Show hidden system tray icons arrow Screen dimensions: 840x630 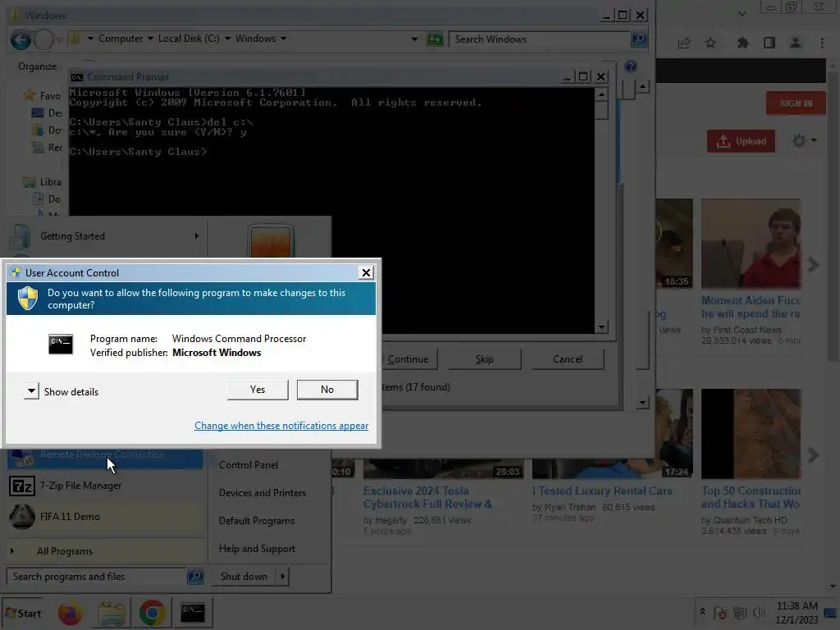(x=702, y=612)
